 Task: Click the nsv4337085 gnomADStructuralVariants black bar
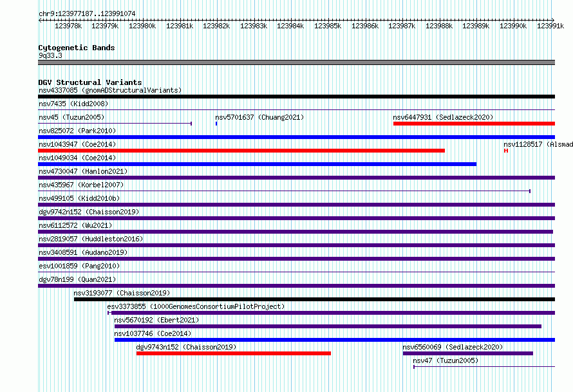(296, 97)
